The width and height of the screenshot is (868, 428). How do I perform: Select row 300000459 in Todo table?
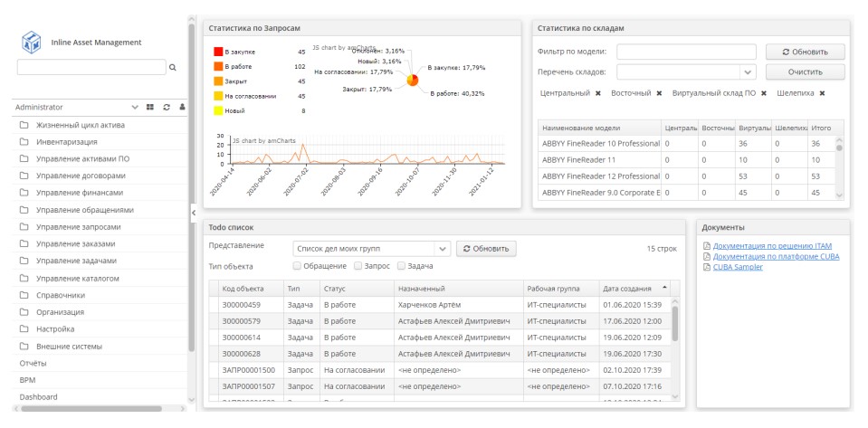tap(440, 305)
